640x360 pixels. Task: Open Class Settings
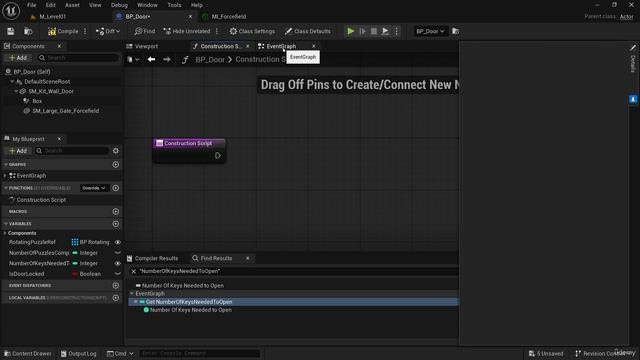point(252,31)
